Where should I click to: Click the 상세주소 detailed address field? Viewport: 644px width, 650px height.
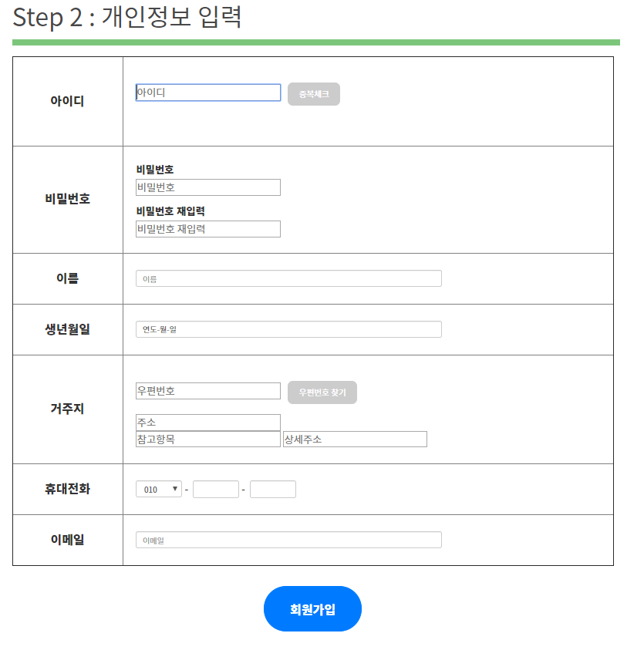pos(354,439)
